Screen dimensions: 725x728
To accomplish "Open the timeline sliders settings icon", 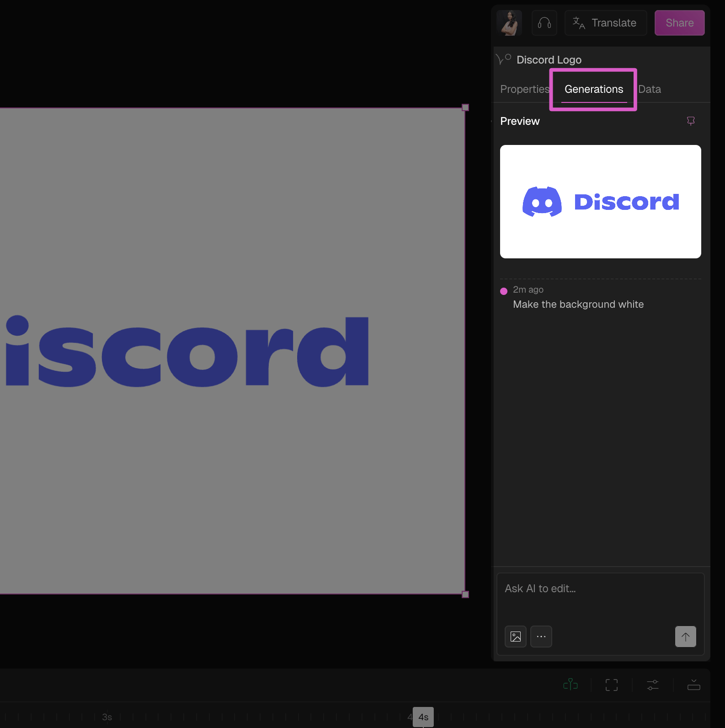I will (653, 685).
